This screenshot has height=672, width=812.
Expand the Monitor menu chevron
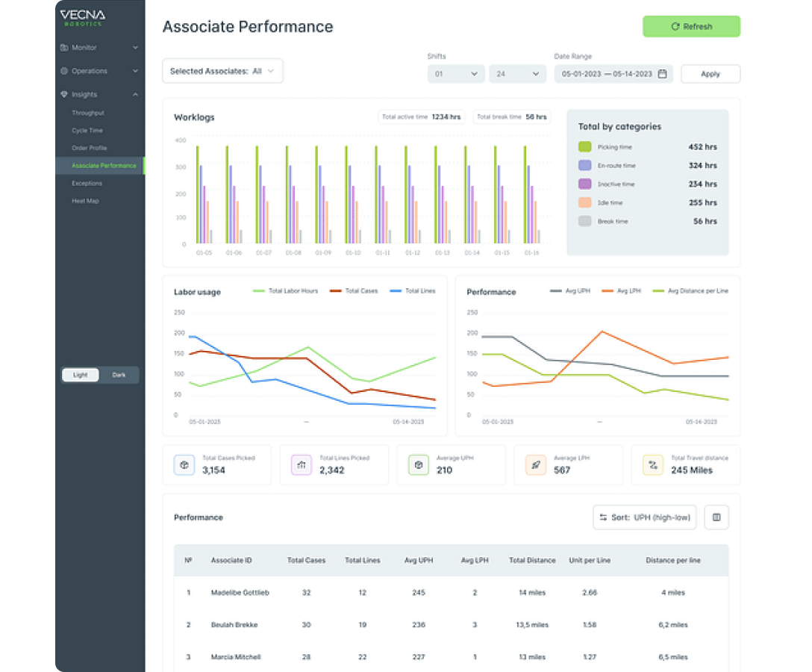135,48
